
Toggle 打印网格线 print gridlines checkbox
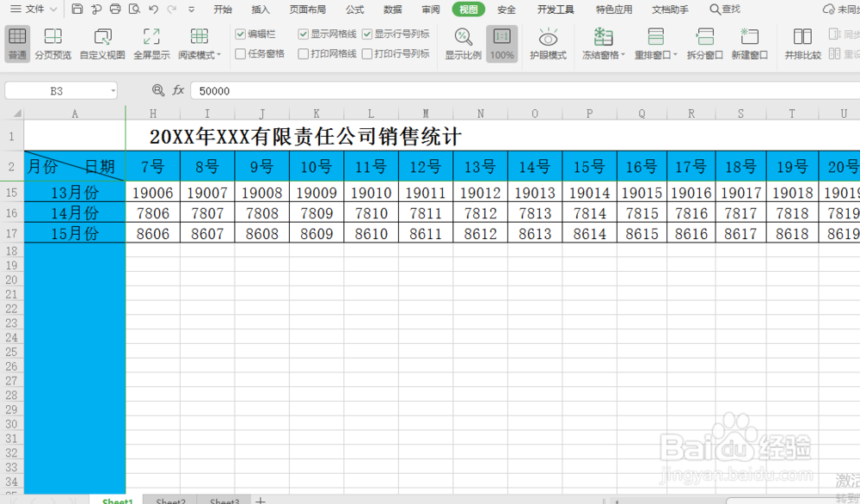[x=304, y=53]
